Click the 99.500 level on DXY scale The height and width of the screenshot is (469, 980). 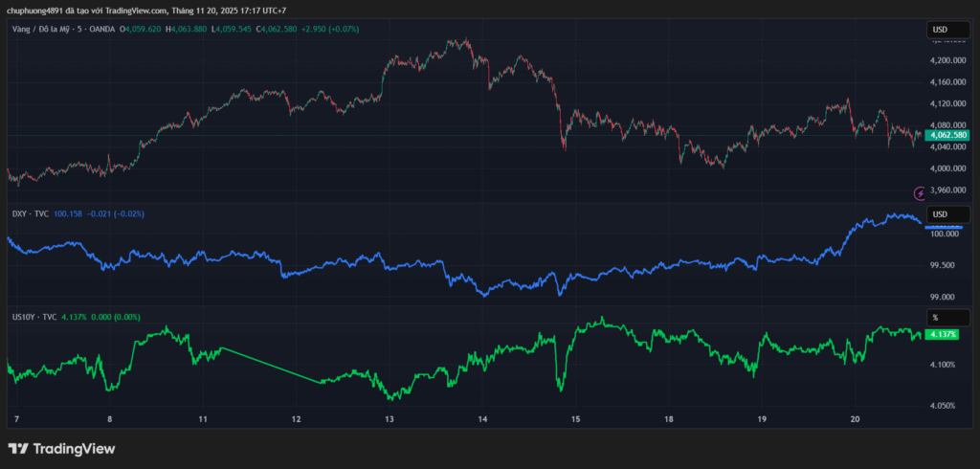point(947,265)
